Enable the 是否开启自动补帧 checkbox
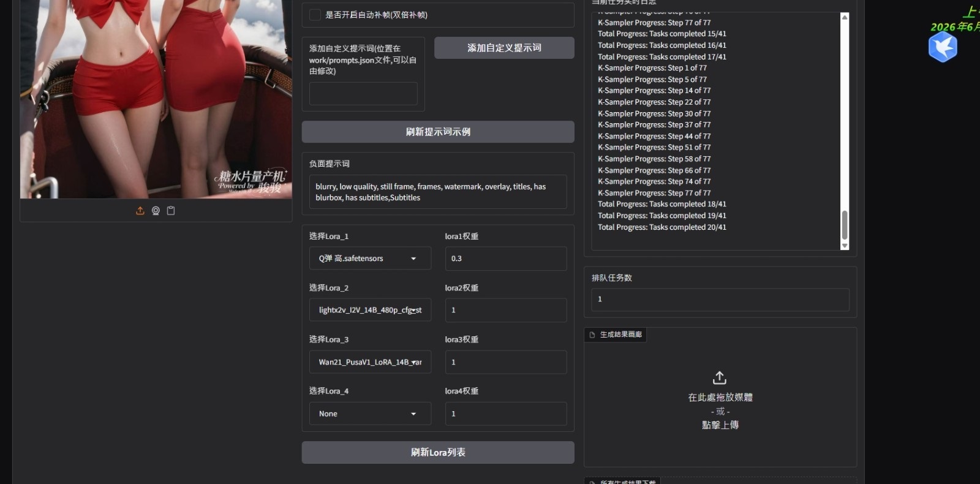This screenshot has height=484, width=980. 315,15
